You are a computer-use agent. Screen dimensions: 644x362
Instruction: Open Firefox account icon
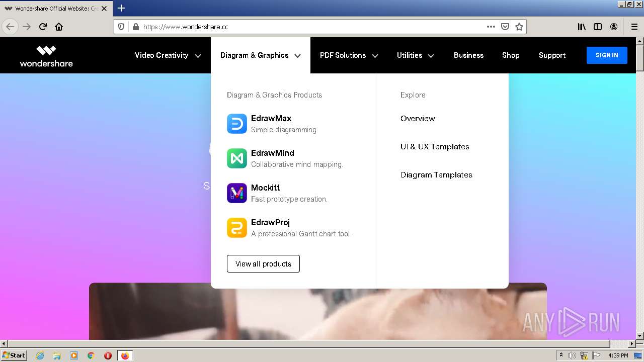pos(614,27)
